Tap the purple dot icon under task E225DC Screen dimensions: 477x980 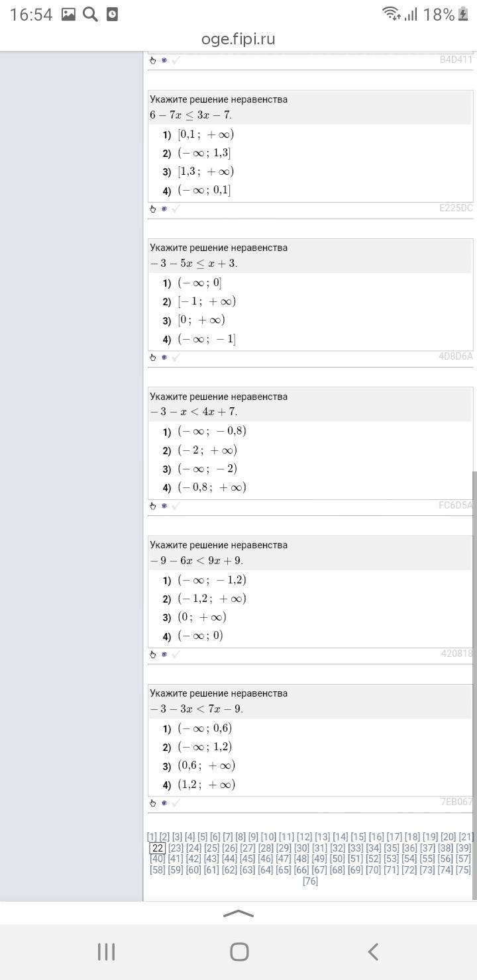tap(164, 209)
